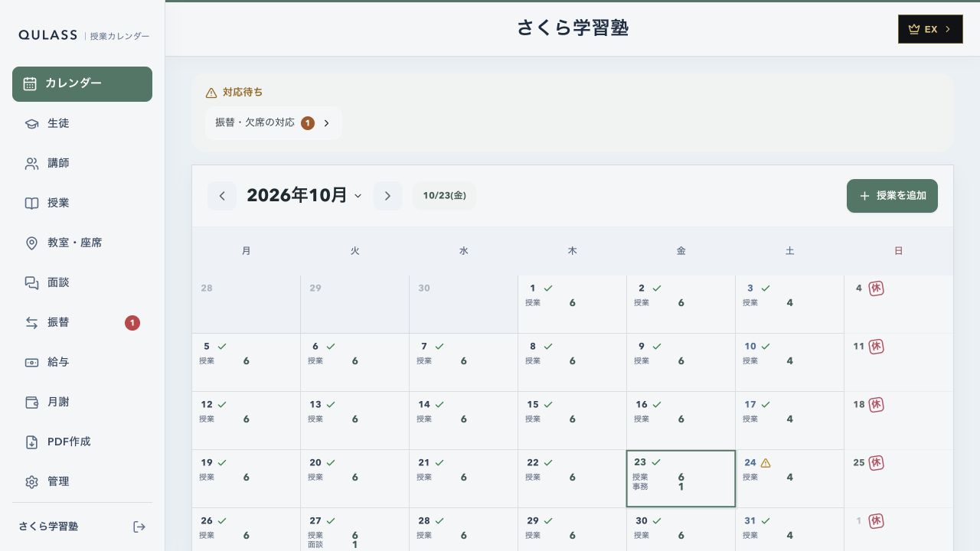Click the red badge on 振替 menu
The image size is (980, 551).
point(132,323)
